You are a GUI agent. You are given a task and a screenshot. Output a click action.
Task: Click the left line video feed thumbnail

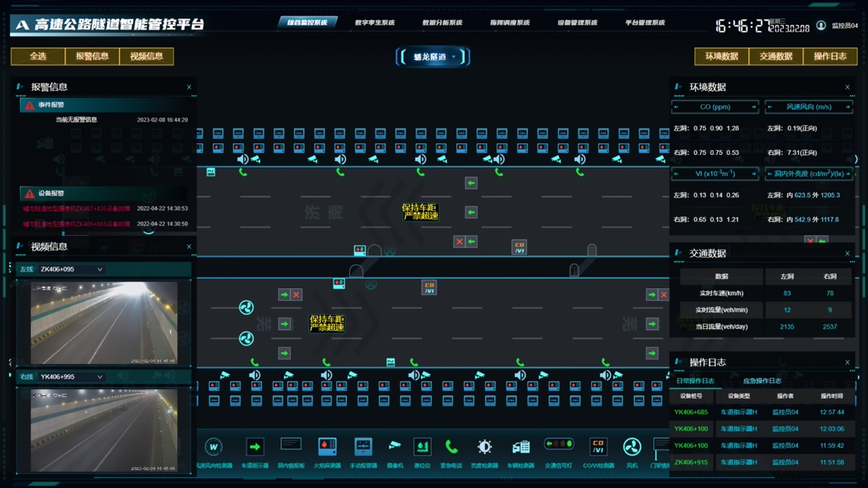[x=103, y=323]
